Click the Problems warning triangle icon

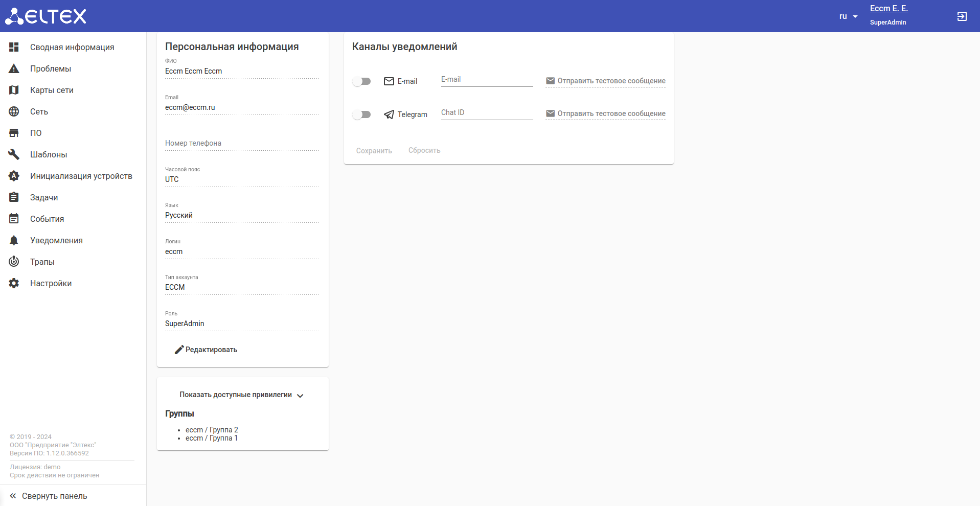tap(14, 68)
